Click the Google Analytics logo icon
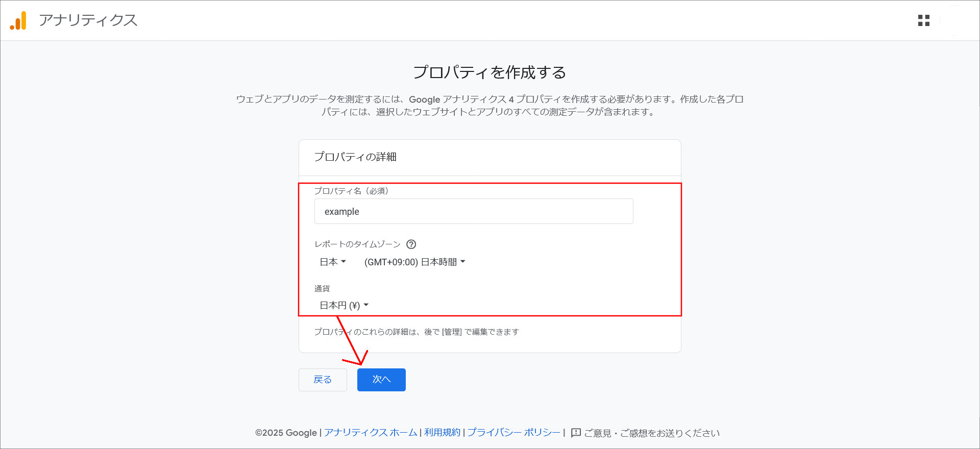The height and width of the screenshot is (449, 980). click(x=18, y=20)
